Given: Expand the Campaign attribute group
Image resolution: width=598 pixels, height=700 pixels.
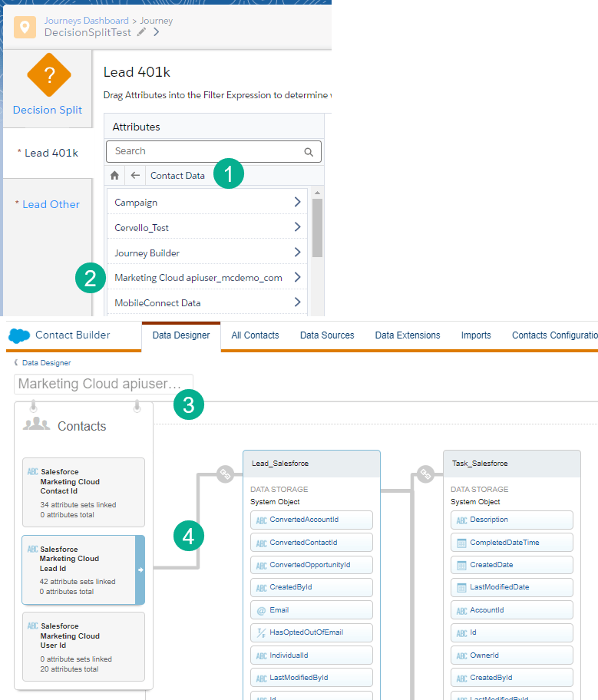Looking at the screenshot, I should point(297,203).
